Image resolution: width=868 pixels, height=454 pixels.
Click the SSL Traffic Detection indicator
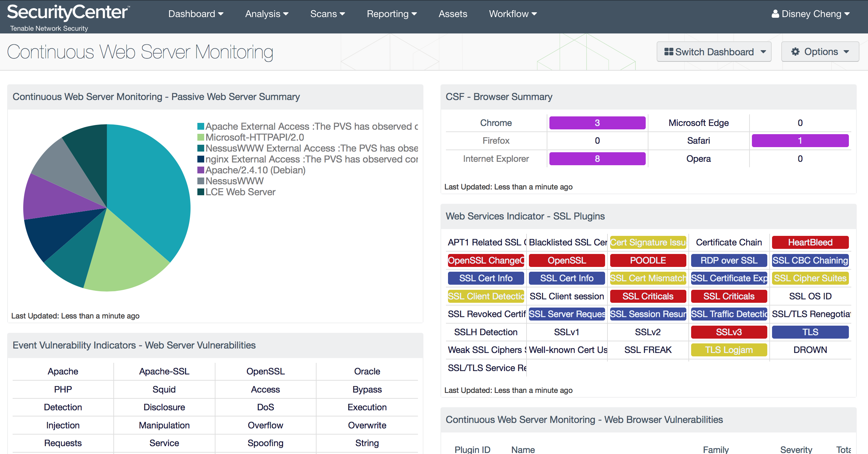pos(729,314)
